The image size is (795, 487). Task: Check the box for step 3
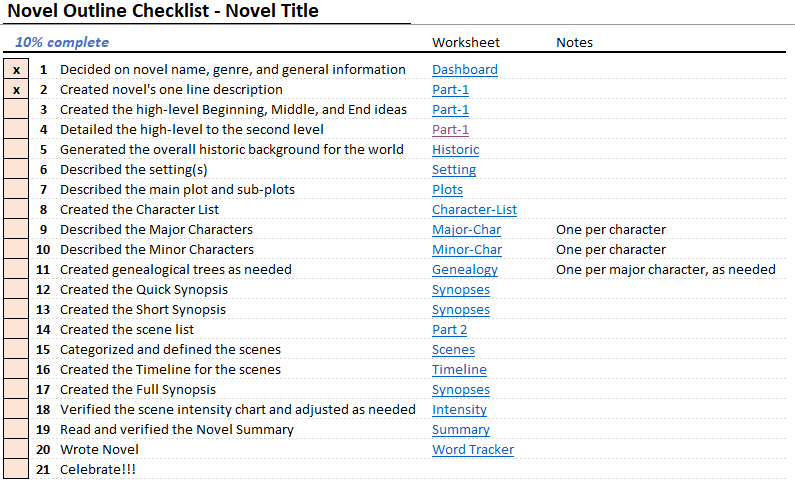tap(17, 110)
